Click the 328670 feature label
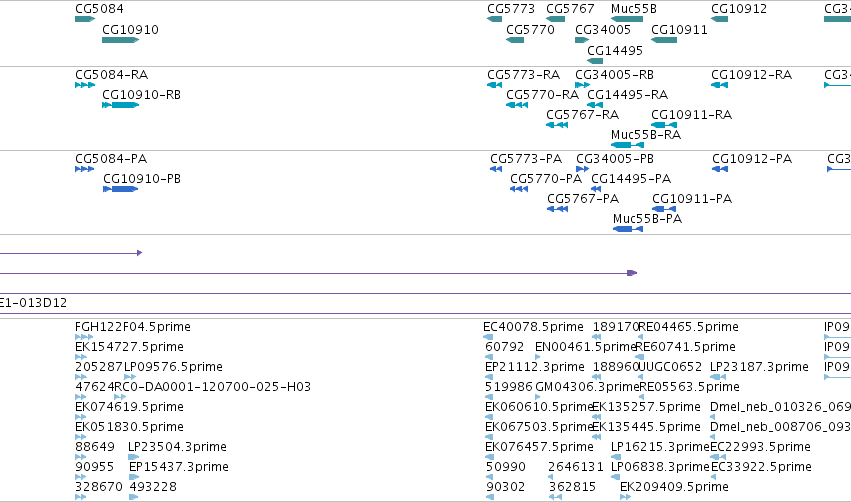The width and height of the screenshot is (851, 502). point(99,487)
